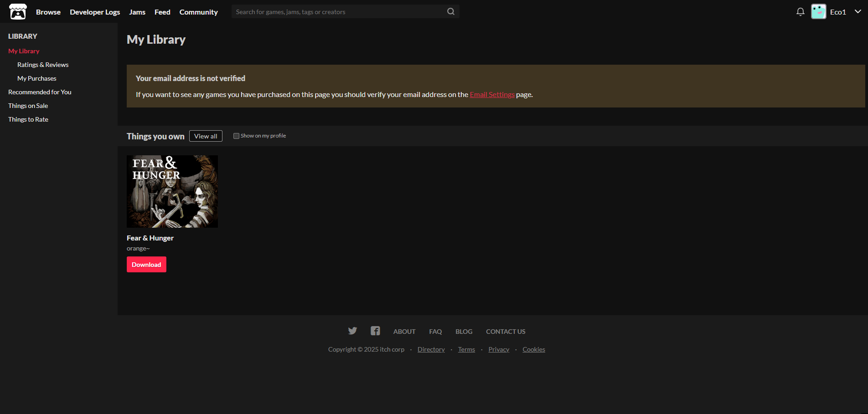Open the BLOG footer link
The height and width of the screenshot is (414, 868).
pos(464,332)
